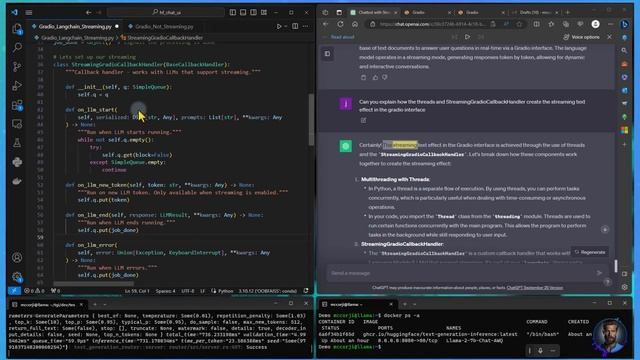Open Run and Debug view in VS Code
This screenshot has width=640, height=360.
pyautogui.click(x=17, y=86)
